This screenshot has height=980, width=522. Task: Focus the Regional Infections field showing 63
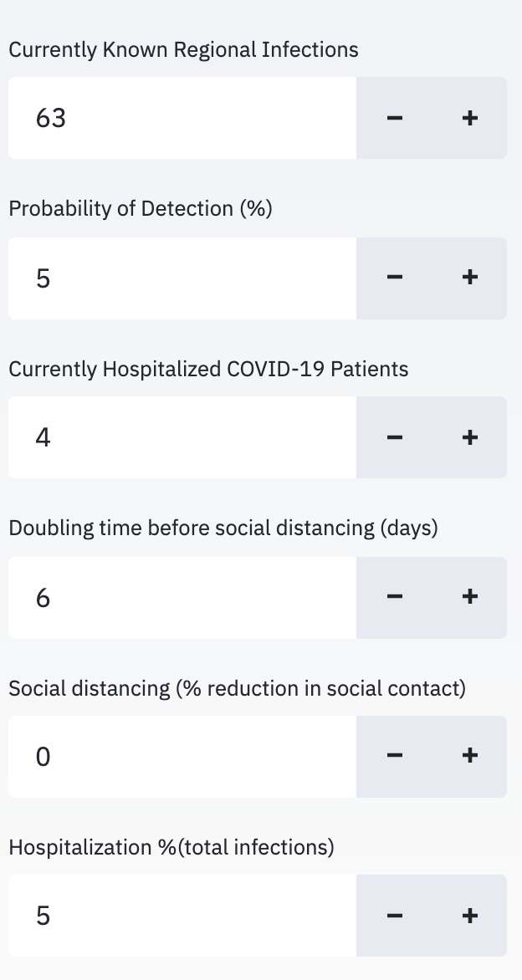tap(182, 118)
